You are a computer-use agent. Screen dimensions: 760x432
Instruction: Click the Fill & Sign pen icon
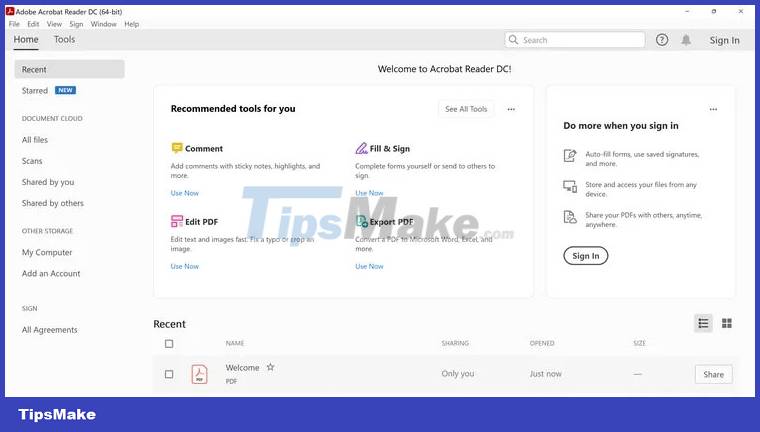pos(361,148)
